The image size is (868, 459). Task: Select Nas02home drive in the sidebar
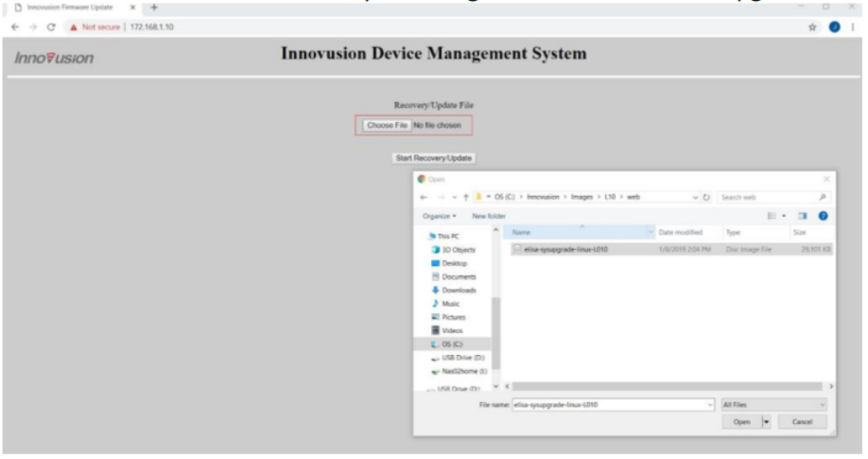[459, 371]
